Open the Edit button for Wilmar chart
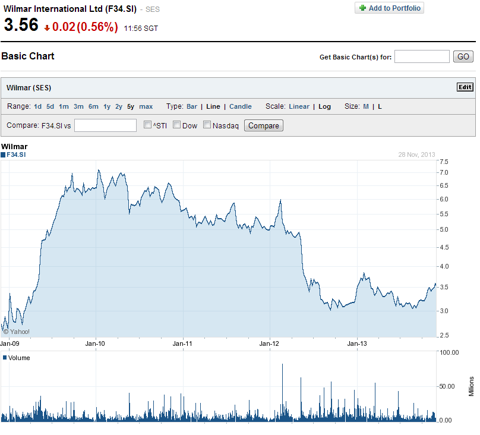The image size is (480, 435). point(465,87)
